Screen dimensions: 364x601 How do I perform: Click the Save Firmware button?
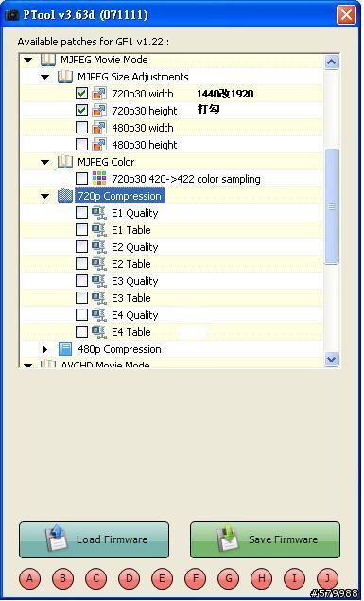(265, 539)
